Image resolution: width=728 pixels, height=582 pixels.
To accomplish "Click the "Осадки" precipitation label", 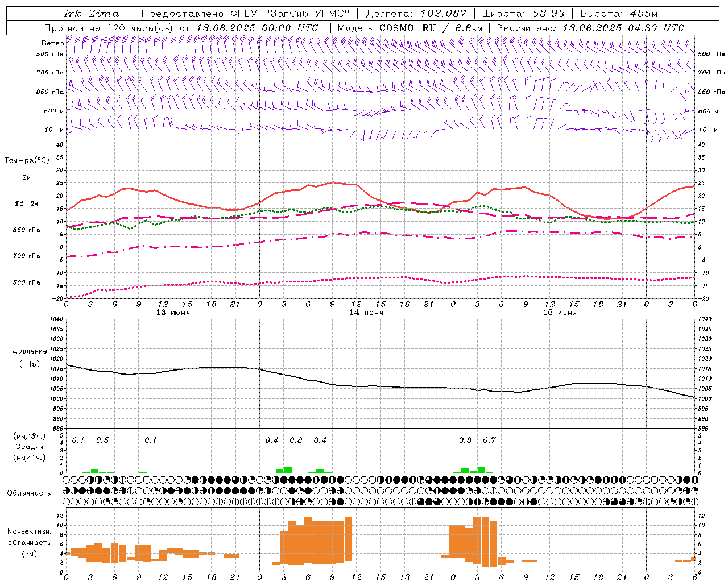I will [x=30, y=447].
